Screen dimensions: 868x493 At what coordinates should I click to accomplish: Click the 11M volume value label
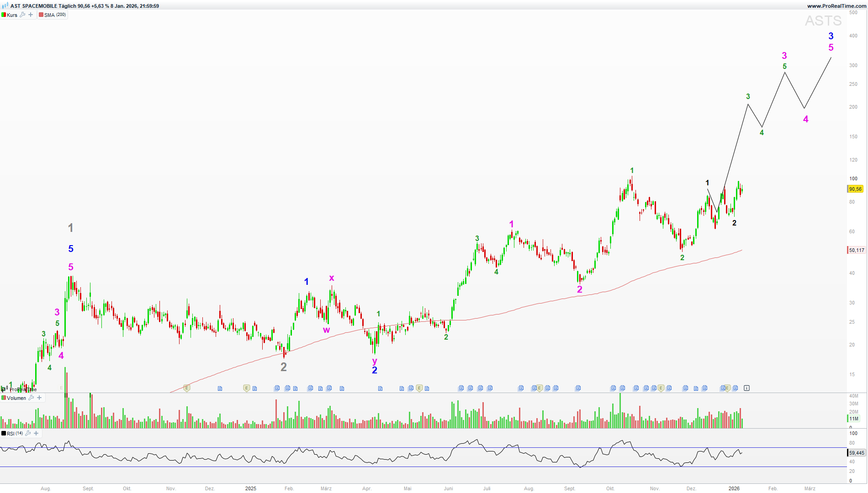coord(853,419)
